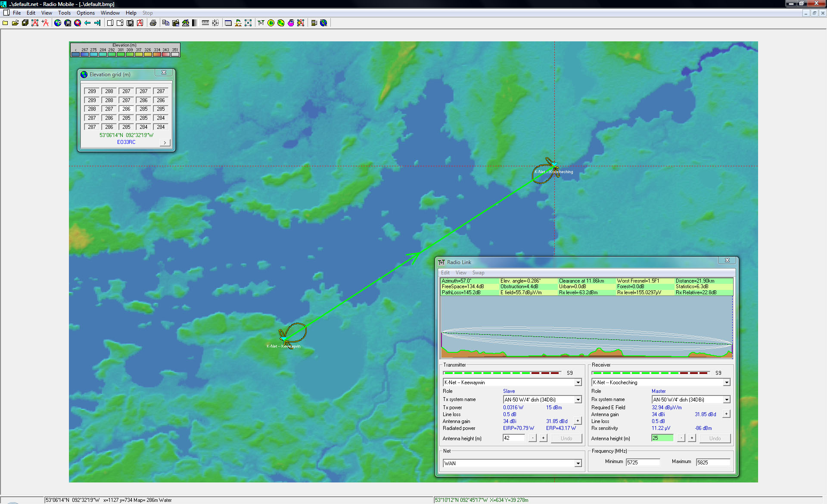Screen dimensions: 827x504
Task: Click the Map properties globe icon
Action: (x=58, y=23)
